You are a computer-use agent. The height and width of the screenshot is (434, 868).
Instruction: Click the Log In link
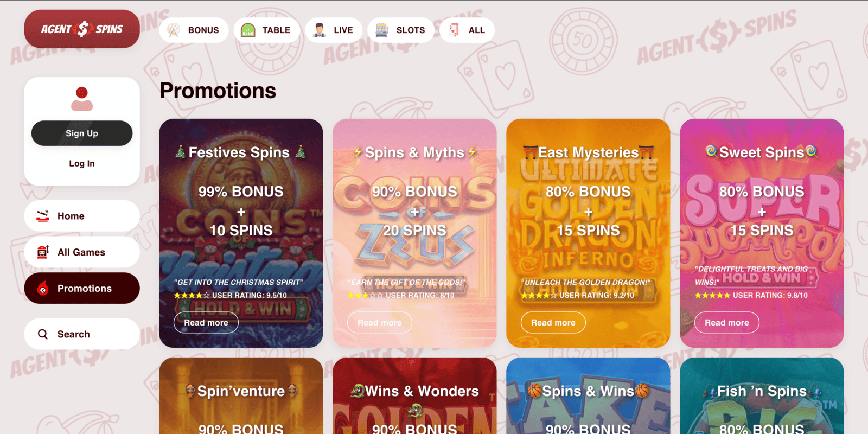coord(82,163)
